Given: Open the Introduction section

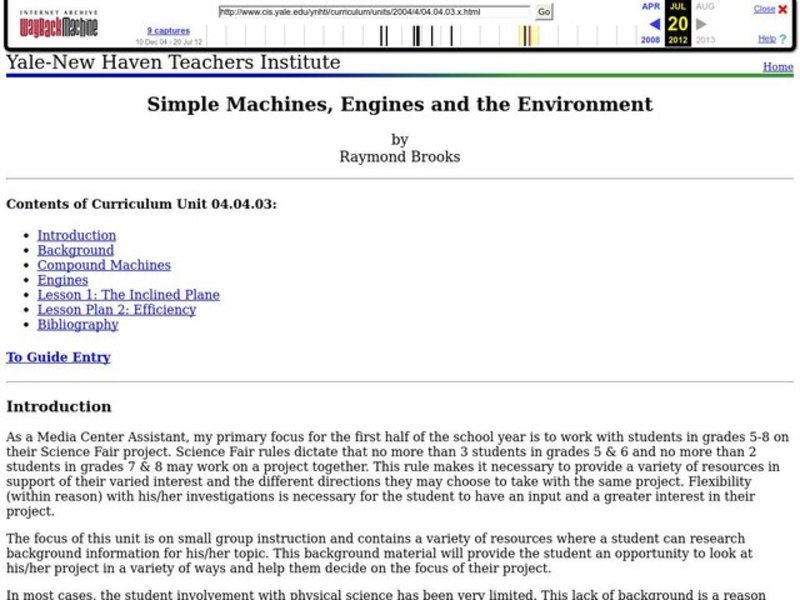Looking at the screenshot, I should click(x=77, y=235).
